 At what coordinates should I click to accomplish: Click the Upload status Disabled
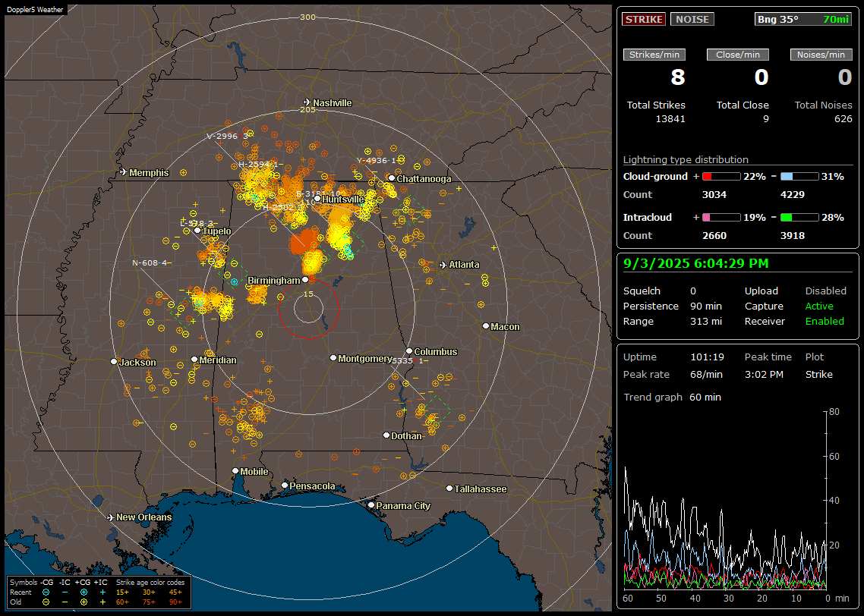coord(825,291)
